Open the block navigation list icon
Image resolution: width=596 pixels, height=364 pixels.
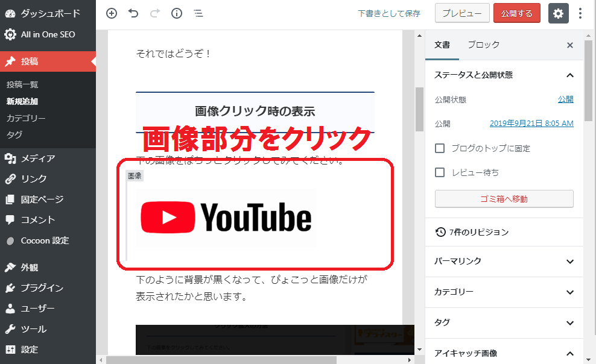coord(198,14)
